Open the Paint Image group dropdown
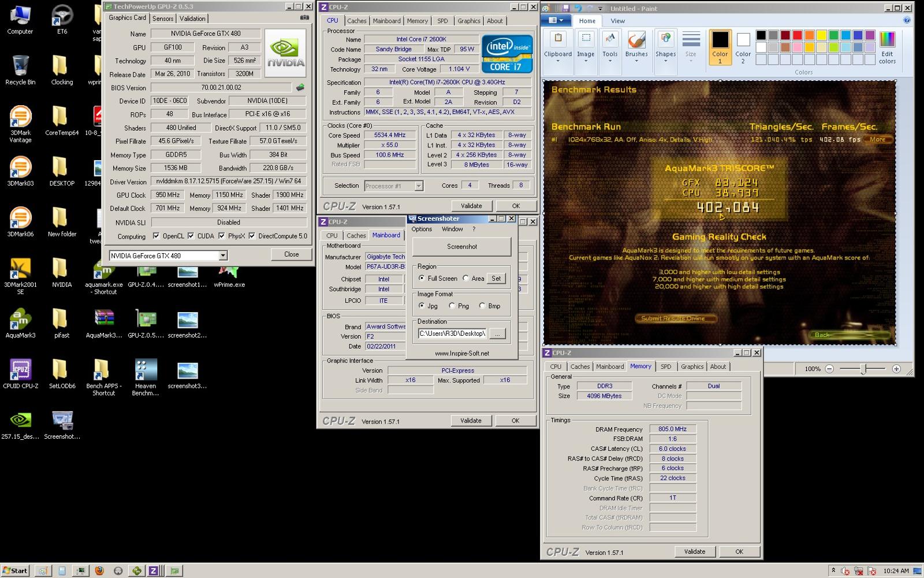924x578 pixels. click(x=586, y=47)
